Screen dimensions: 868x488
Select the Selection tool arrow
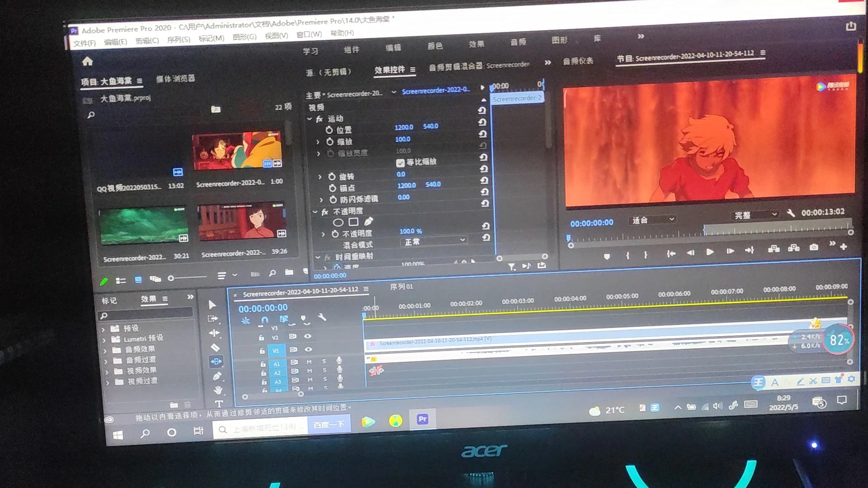click(212, 305)
